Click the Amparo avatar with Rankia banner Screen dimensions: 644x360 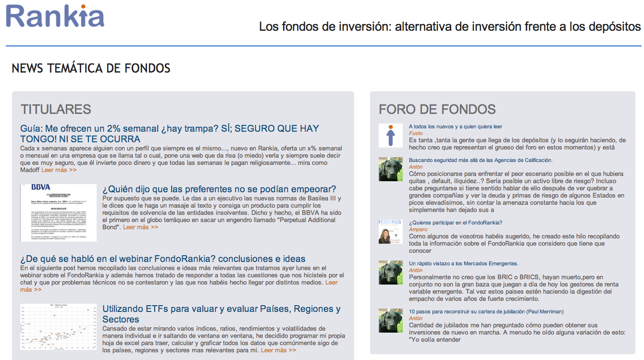[x=391, y=232]
